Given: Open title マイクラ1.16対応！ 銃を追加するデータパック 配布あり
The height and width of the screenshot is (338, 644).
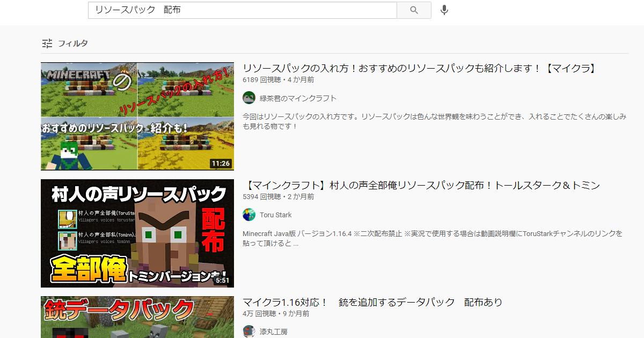Looking at the screenshot, I should pos(372,302).
